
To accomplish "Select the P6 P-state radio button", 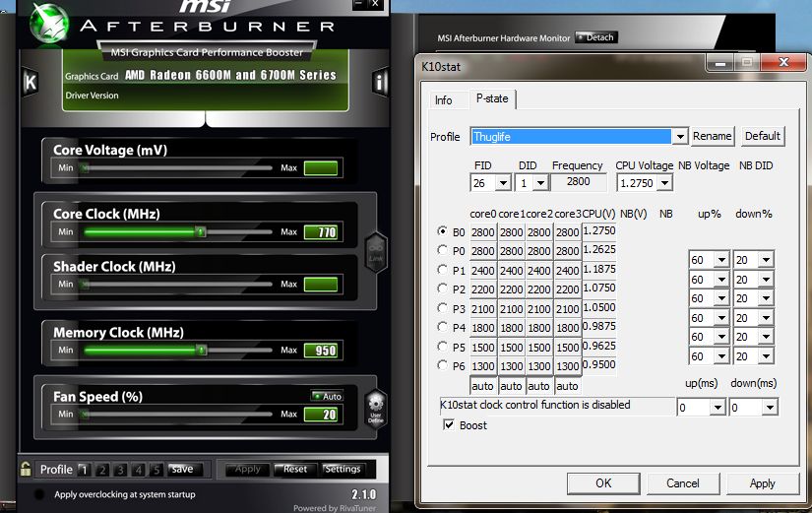I will 442,365.
